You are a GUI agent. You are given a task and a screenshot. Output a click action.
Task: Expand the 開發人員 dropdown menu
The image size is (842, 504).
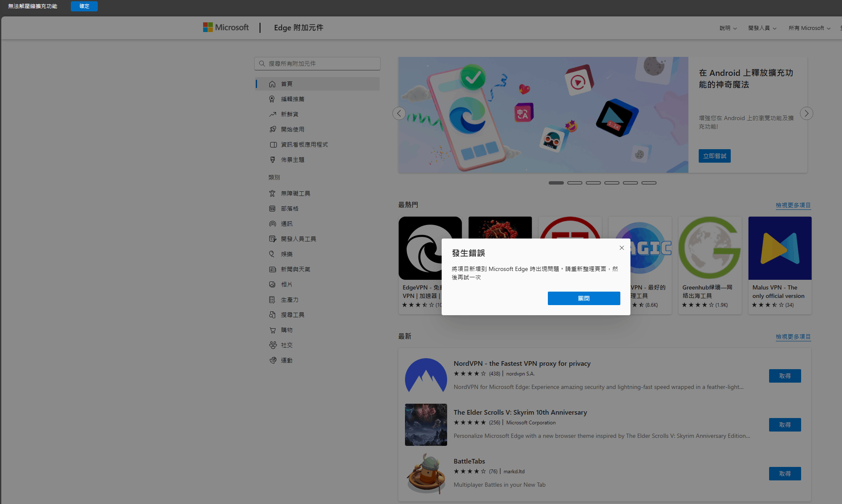click(762, 28)
